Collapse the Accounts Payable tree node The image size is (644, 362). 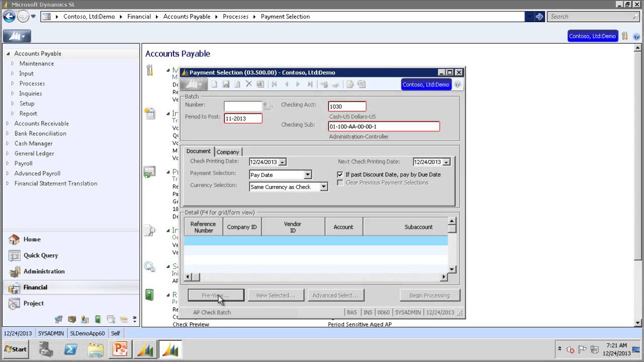8,53
